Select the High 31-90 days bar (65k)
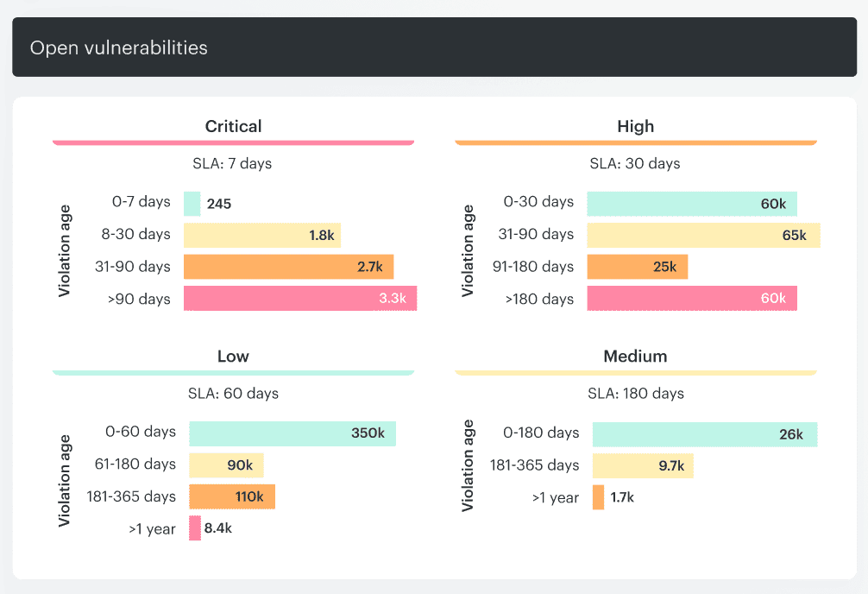Viewport: 868px width, 594px height. click(x=703, y=235)
